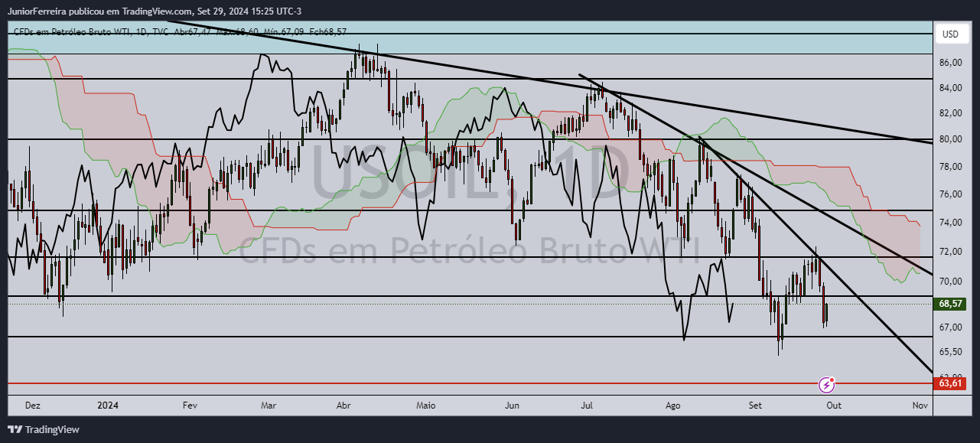Click the Set label on time axis
Viewport: 980px width, 443px height.
(756, 406)
